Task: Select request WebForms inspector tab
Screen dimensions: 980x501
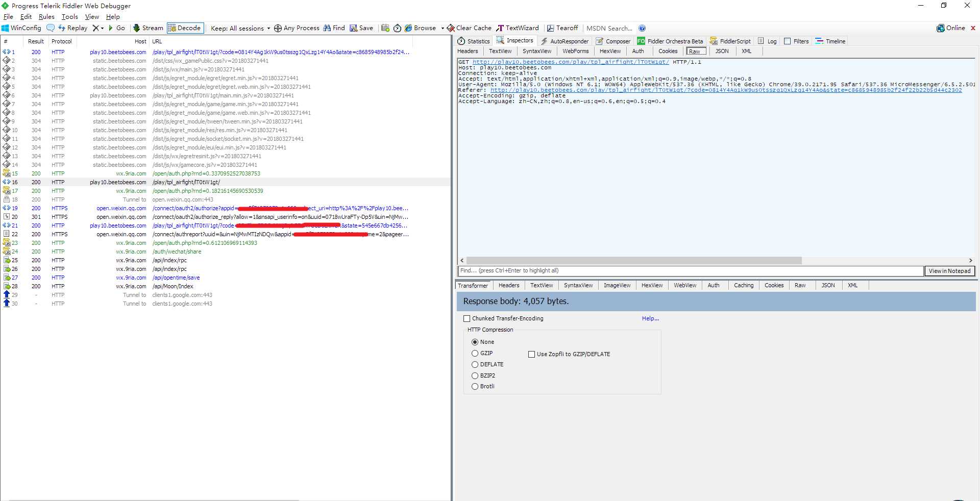Action: [x=575, y=51]
